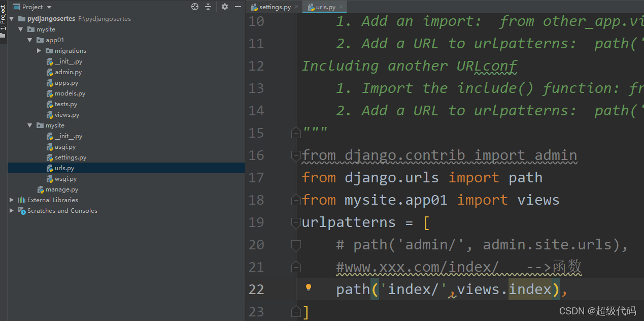644x321 pixels.
Task: Collapse the top-level mysite folder arrow
Action: point(21,29)
